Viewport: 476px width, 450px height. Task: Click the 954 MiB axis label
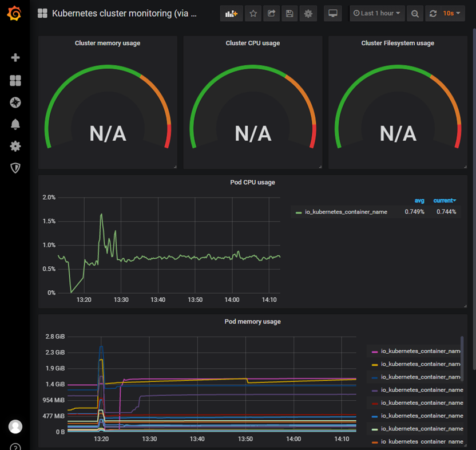(x=53, y=400)
